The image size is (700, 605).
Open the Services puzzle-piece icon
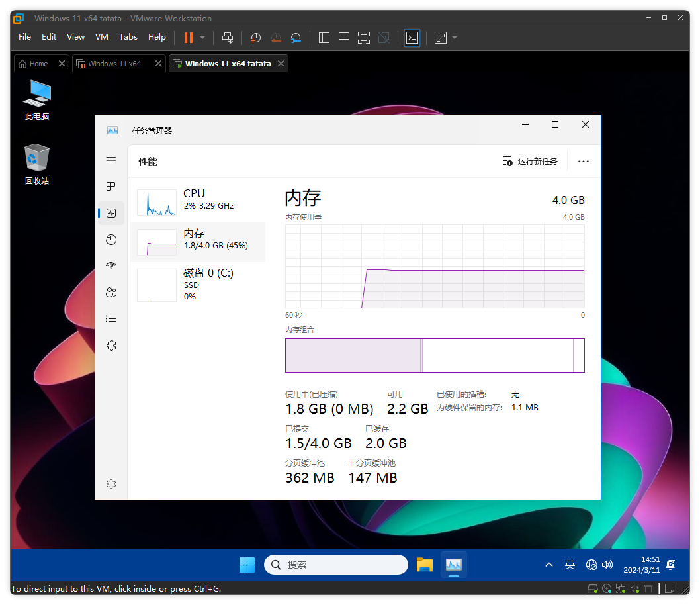click(111, 346)
